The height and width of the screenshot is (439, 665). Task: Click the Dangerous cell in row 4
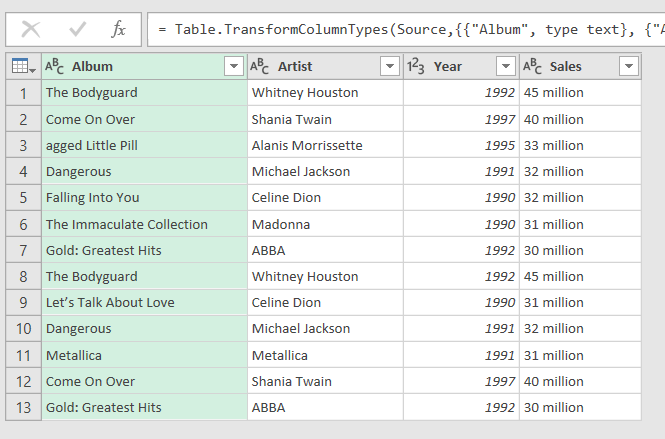tap(145, 172)
